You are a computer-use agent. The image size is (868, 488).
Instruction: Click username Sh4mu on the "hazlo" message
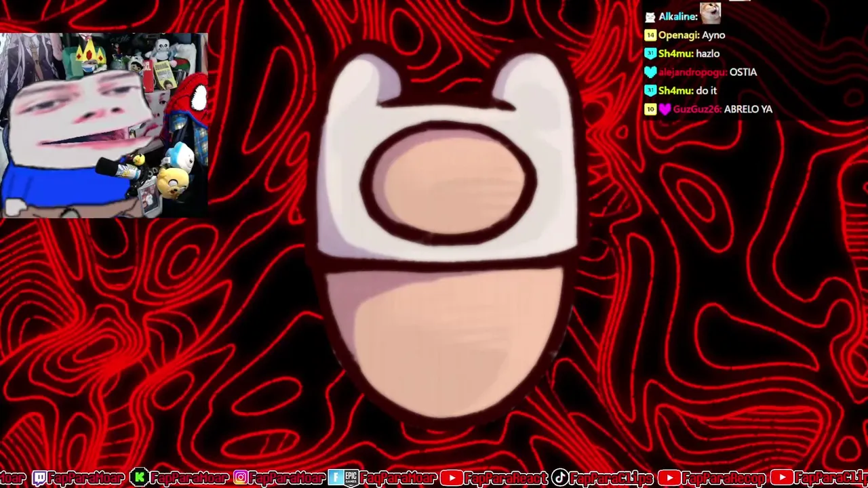tap(675, 54)
